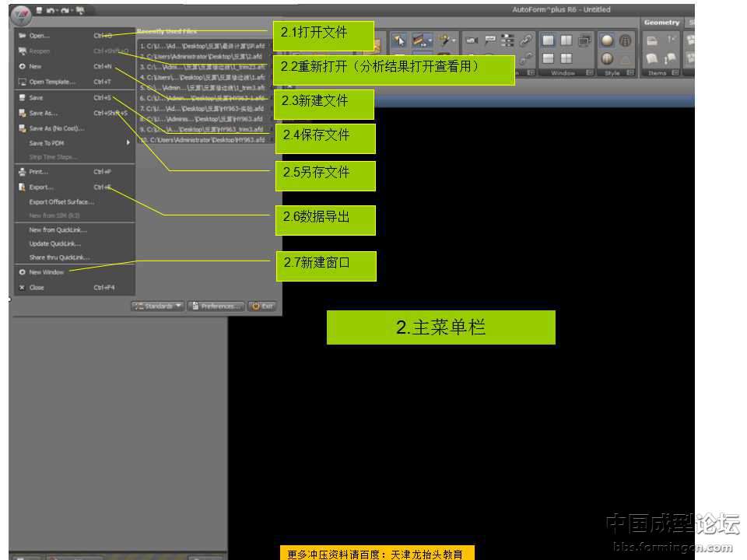Expand the Style group dialog launcher
This screenshot has height=560, width=747.
[629, 73]
